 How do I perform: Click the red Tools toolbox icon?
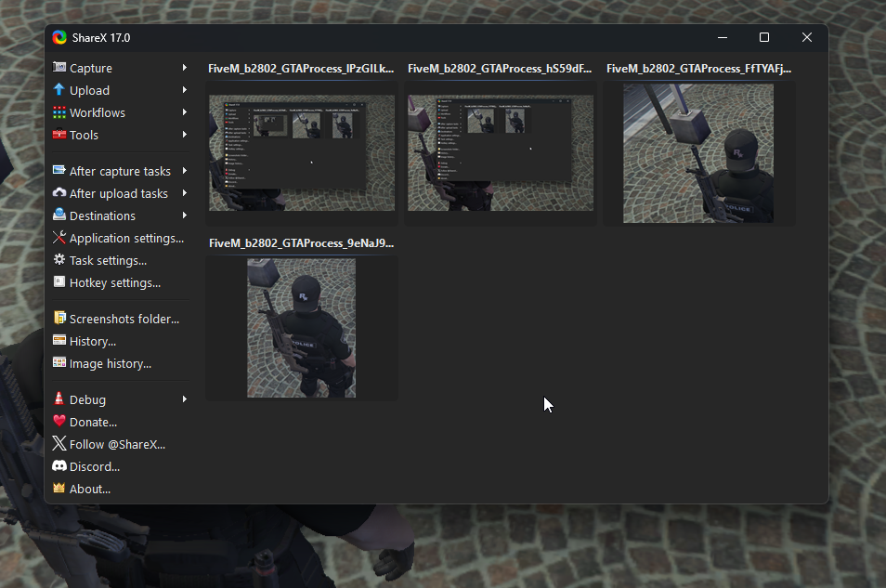tap(59, 135)
